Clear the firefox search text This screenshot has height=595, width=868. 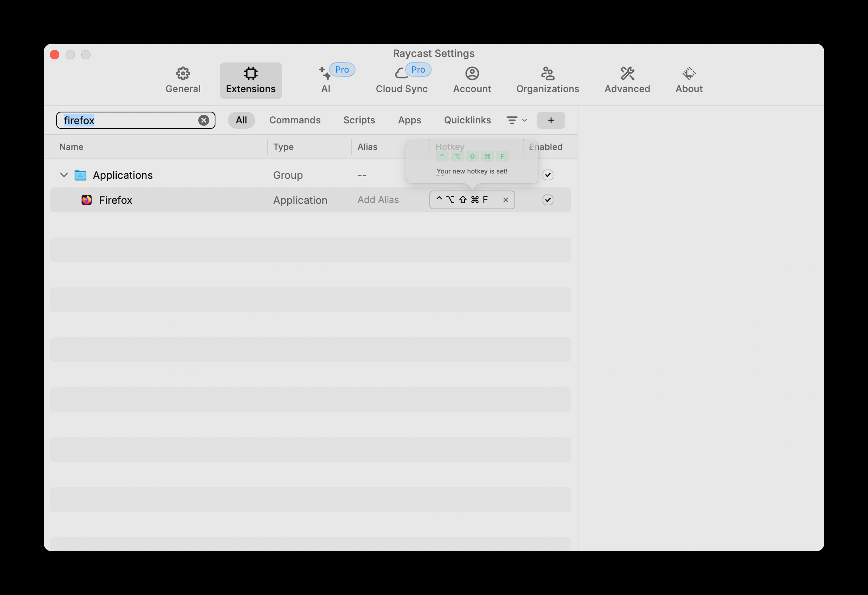tap(203, 120)
